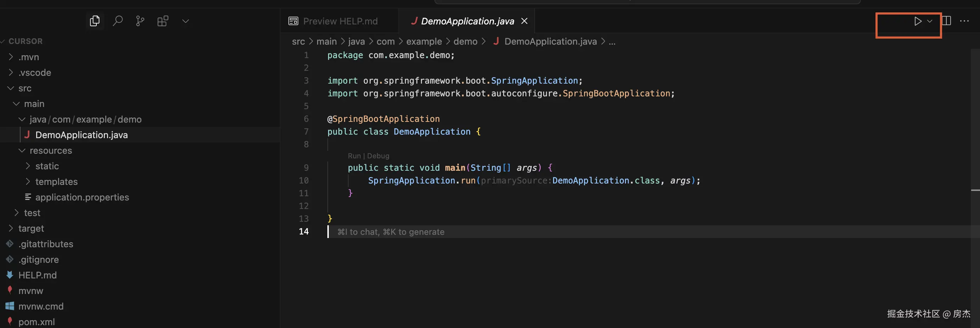Open application.properties file
The image size is (980, 328).
(82, 197)
